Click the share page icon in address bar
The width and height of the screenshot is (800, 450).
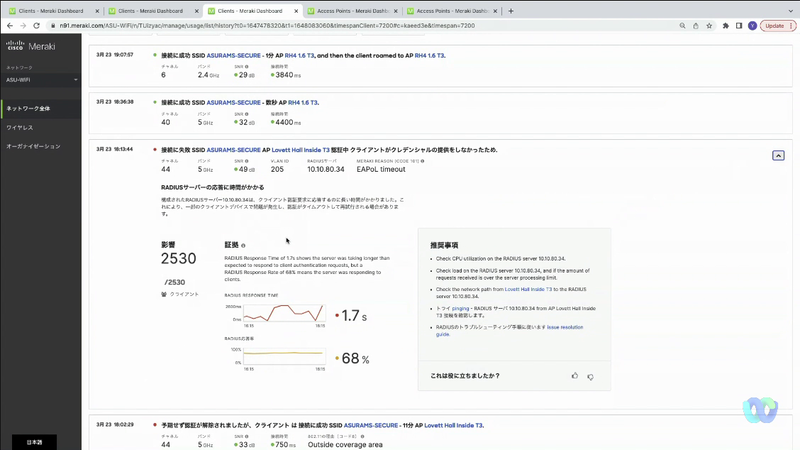click(695, 26)
